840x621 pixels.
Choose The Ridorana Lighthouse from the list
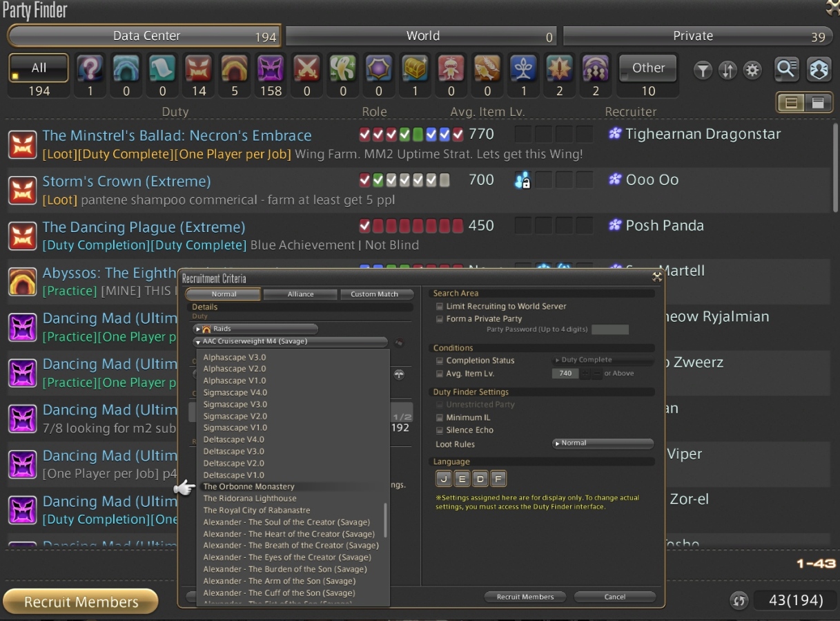[250, 498]
